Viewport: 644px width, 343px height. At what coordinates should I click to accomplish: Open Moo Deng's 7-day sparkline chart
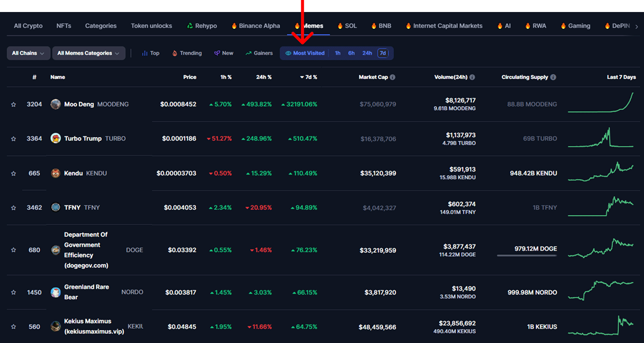tap(601, 102)
